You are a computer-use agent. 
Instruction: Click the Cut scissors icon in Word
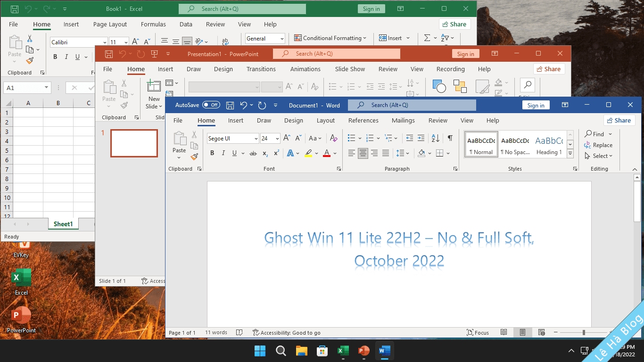194,135
